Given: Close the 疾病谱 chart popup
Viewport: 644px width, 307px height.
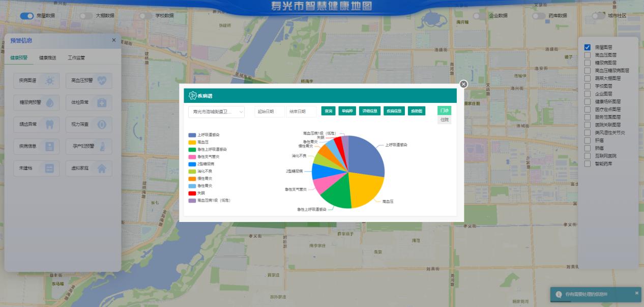Looking at the screenshot, I should point(463,85).
